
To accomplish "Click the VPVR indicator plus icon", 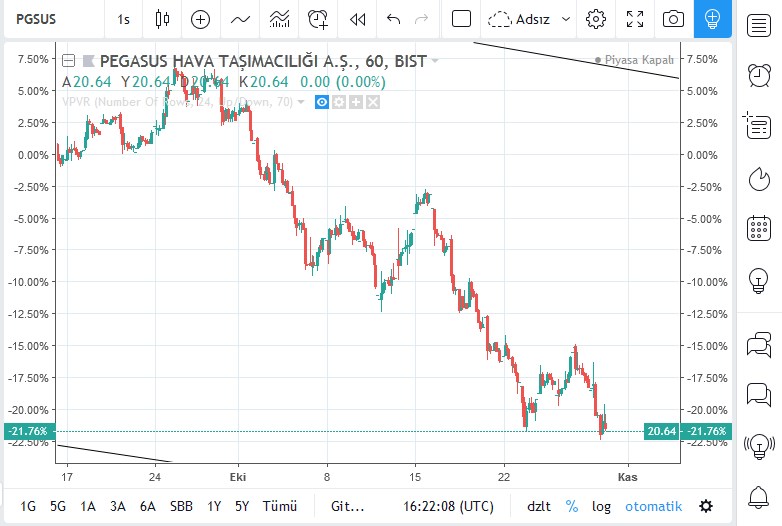I will (356, 102).
